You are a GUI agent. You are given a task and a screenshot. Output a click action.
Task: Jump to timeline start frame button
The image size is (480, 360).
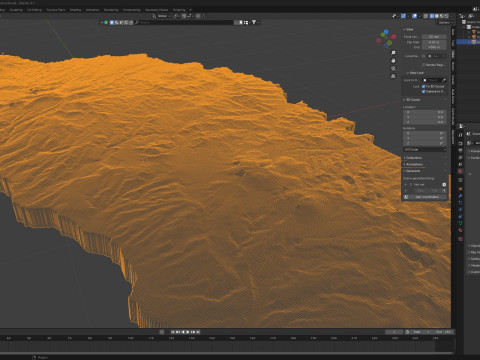tap(173, 332)
